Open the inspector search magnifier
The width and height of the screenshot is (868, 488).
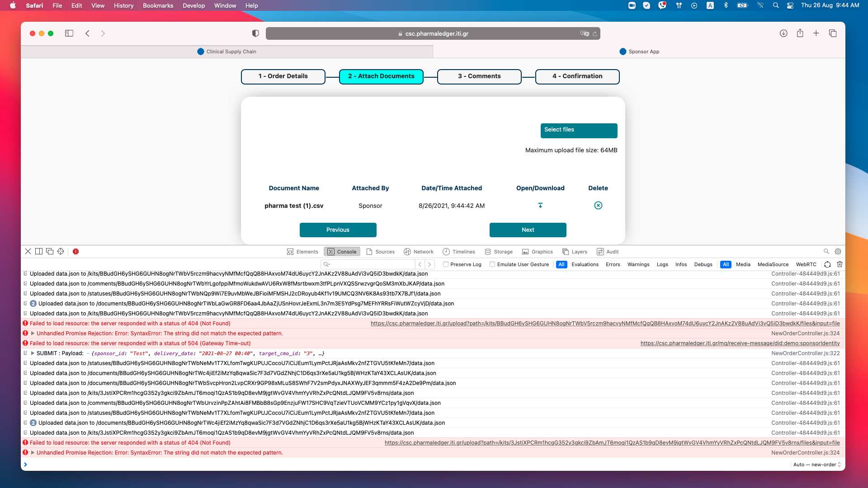(x=826, y=252)
